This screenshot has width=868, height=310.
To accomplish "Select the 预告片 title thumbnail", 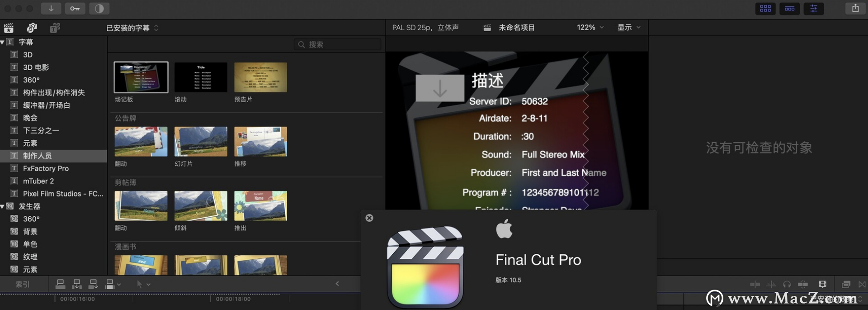I will point(260,77).
